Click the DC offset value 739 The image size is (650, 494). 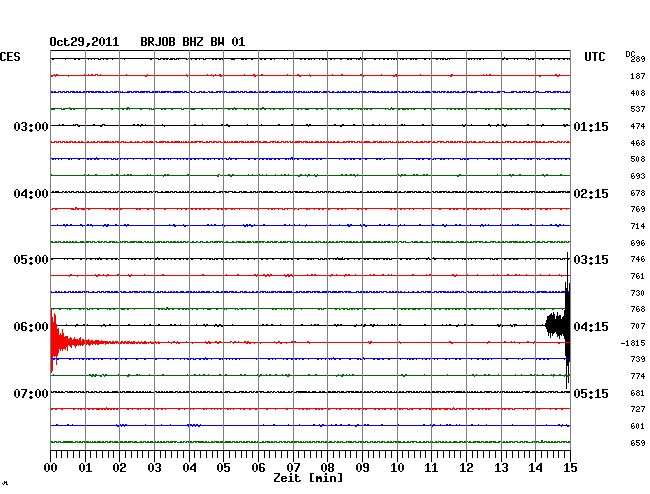638,359
